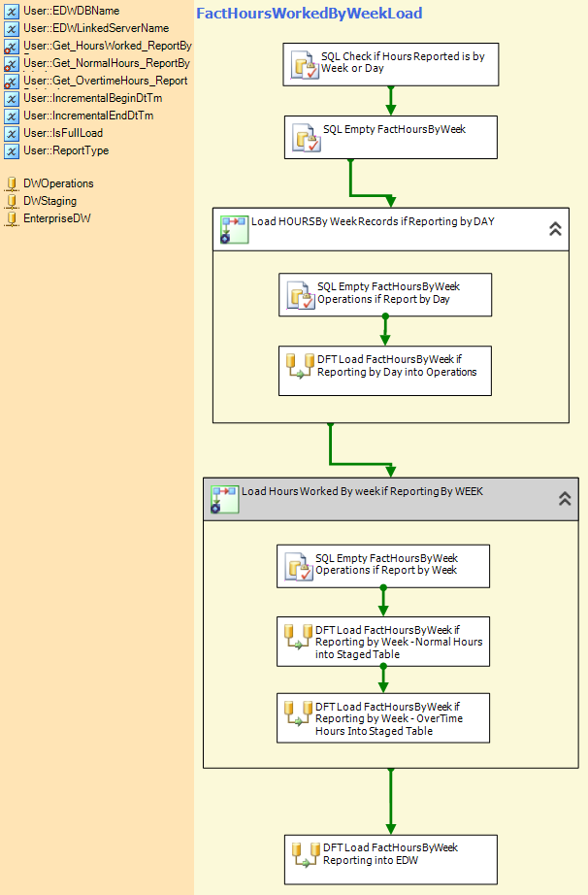This screenshot has height=895, width=588.
Task: Select DWOperations connection name
Action: 58,183
